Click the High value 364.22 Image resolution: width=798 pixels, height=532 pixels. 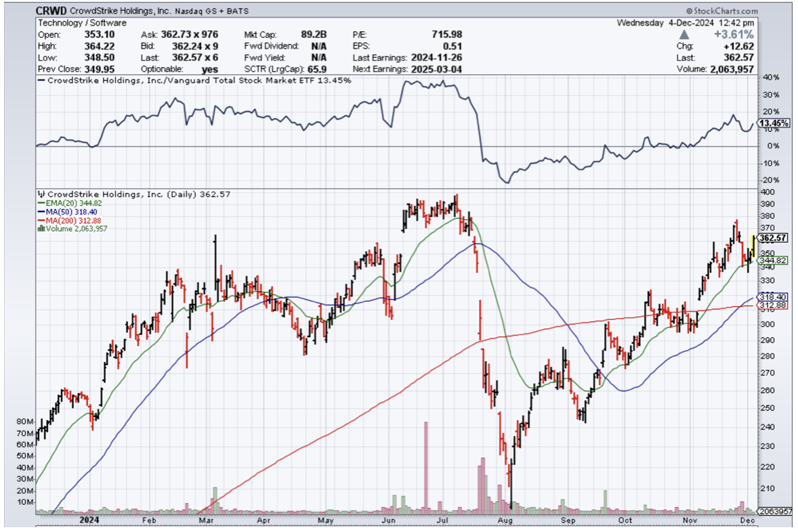pyautogui.click(x=99, y=46)
